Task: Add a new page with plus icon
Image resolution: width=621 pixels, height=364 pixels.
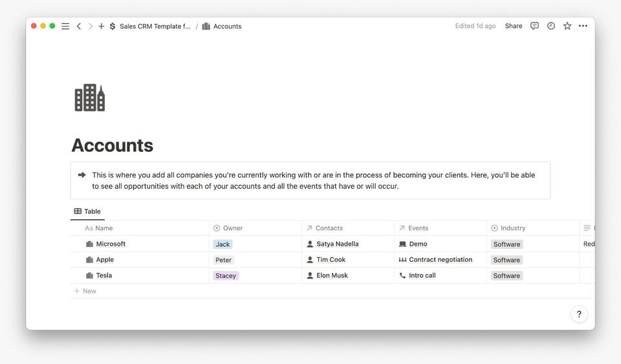Action: [x=102, y=27]
